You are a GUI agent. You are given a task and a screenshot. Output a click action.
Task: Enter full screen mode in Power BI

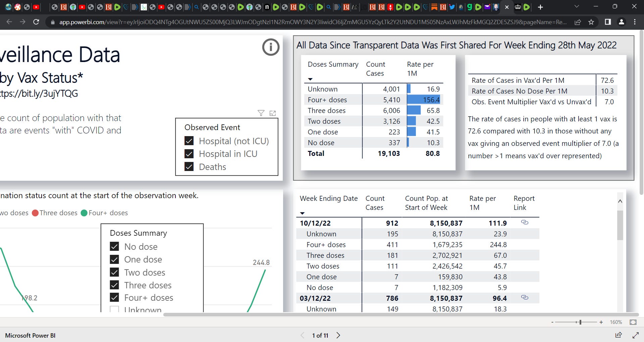coord(635,335)
